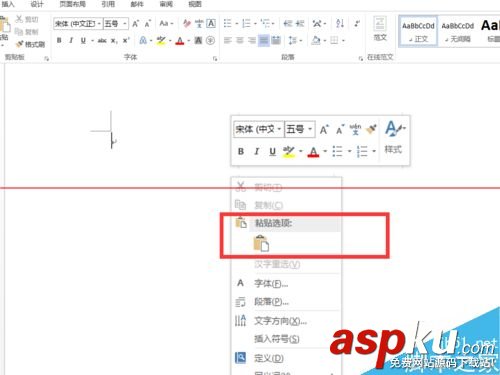Click Show/Hide paragraph marks icon
500x375 pixels.
coord(357,23)
